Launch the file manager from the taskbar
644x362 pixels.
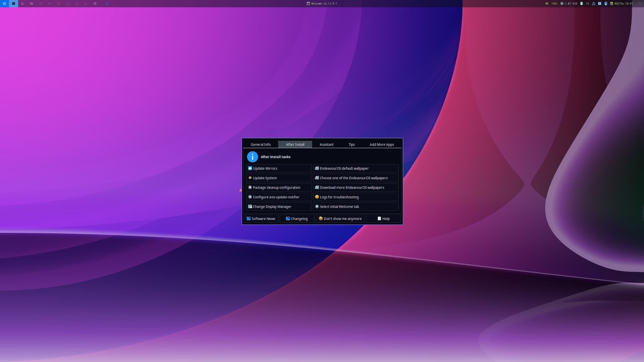pos(31,3)
